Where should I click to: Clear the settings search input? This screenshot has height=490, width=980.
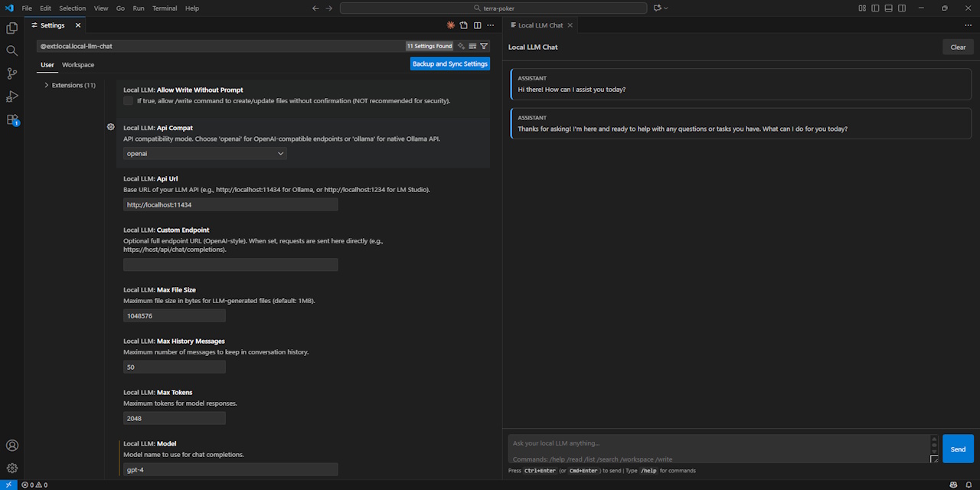point(472,46)
